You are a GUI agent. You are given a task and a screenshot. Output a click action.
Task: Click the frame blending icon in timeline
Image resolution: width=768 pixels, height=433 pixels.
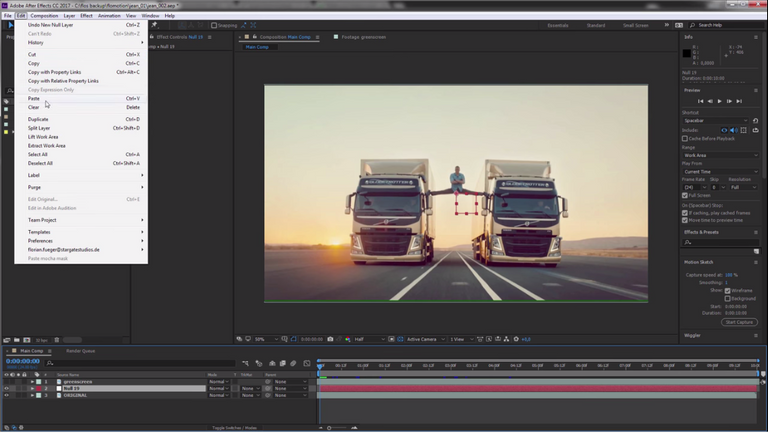tap(283, 363)
